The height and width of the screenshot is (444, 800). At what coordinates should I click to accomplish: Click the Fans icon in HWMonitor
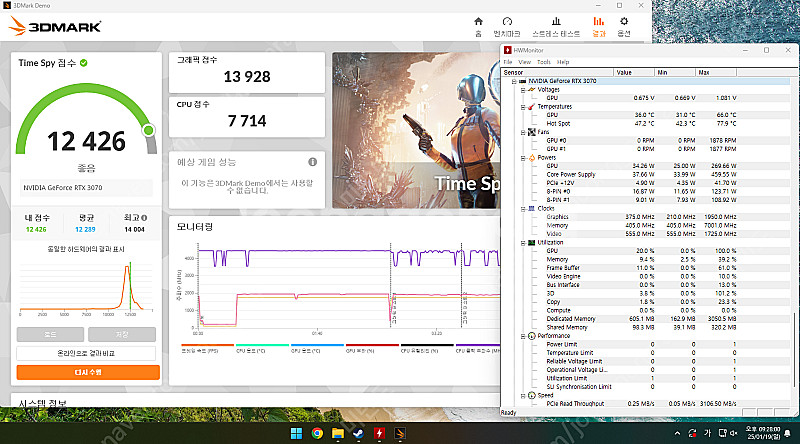(x=532, y=132)
